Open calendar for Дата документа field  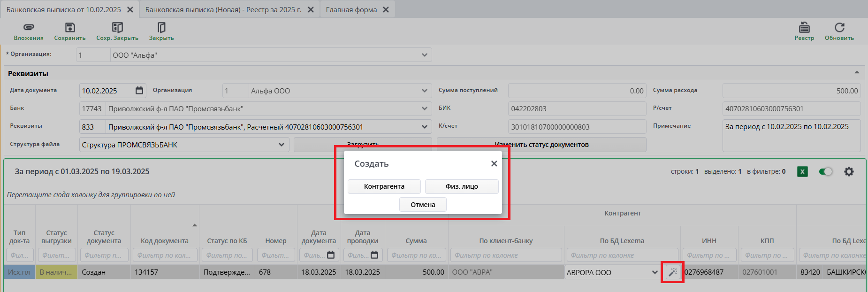pyautogui.click(x=139, y=91)
